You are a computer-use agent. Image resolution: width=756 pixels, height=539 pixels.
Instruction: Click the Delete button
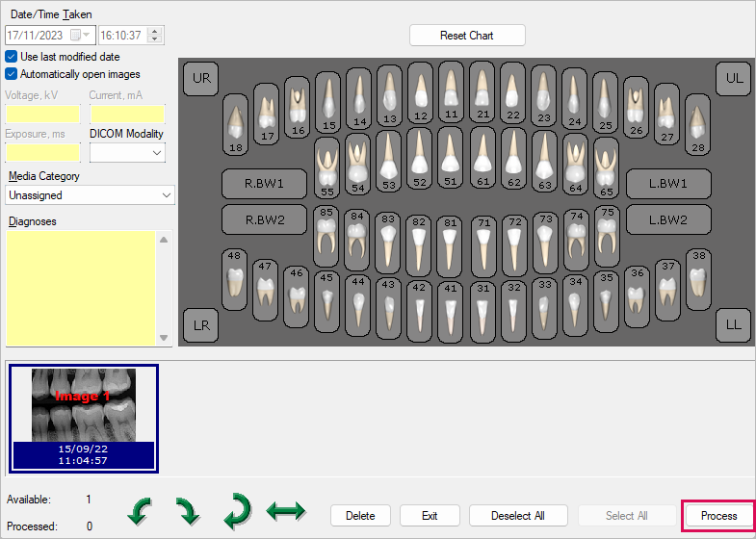click(x=360, y=515)
